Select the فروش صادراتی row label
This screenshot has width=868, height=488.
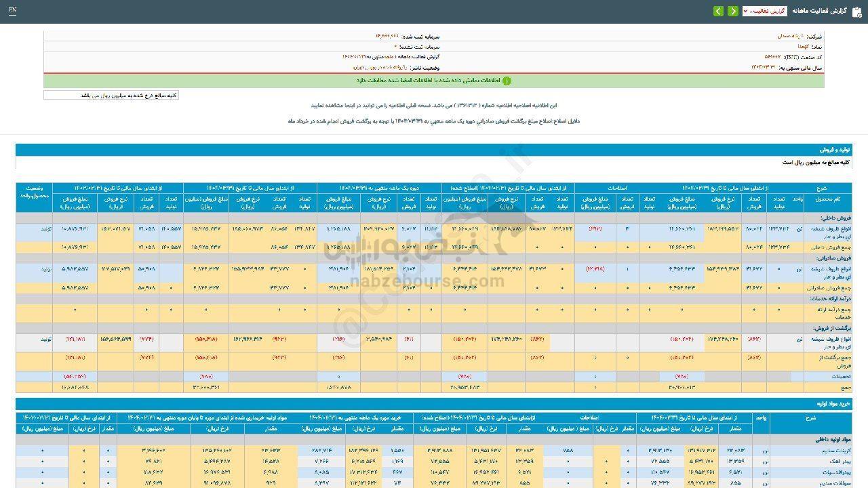pyautogui.click(x=831, y=258)
